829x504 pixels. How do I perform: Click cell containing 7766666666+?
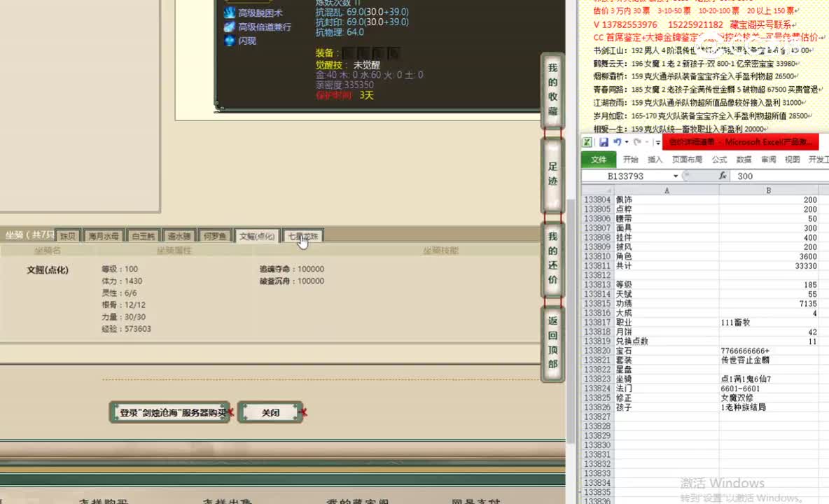click(768, 351)
